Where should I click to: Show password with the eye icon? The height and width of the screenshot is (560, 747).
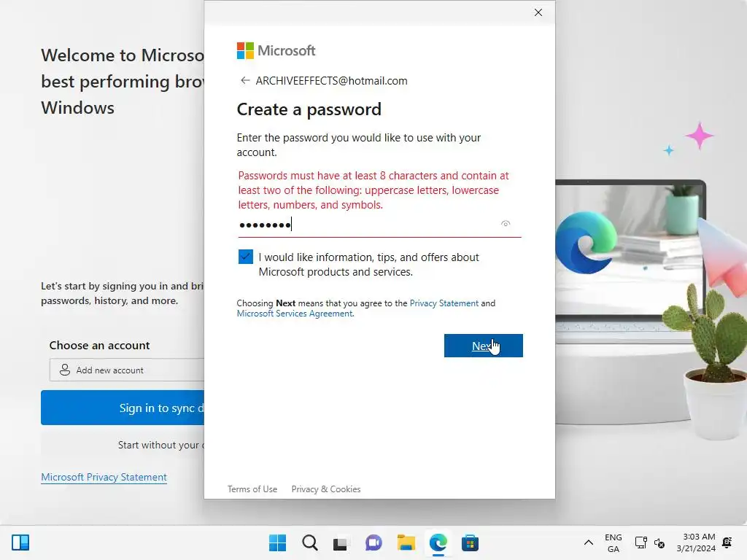[506, 223]
